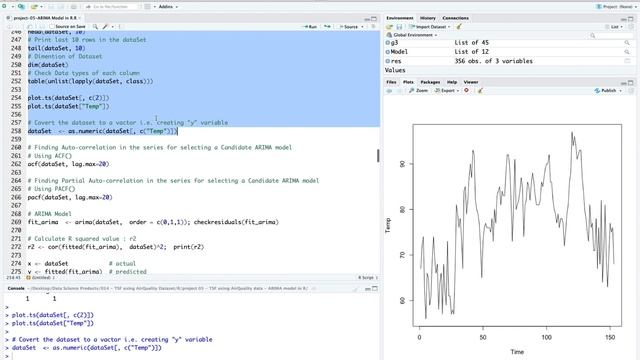Click the view table icon for res
This screenshot has width=640, height=360.
click(627, 61)
